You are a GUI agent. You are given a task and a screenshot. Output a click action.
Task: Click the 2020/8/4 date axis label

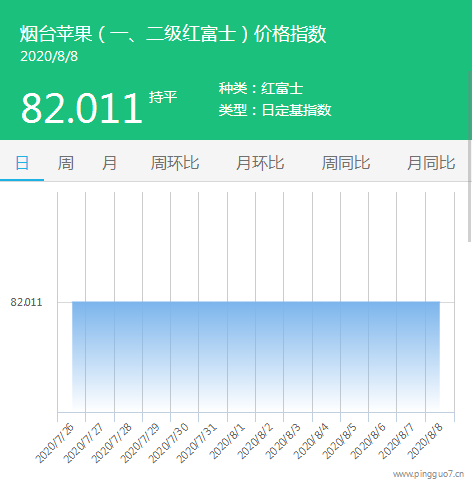[311, 442]
